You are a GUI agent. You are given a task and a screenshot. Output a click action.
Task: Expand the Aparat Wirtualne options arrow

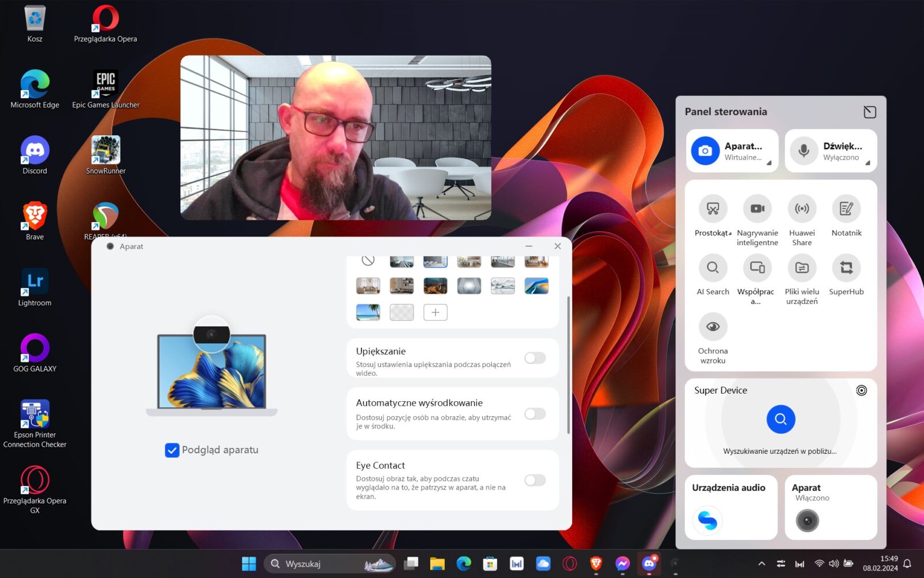coord(769,164)
